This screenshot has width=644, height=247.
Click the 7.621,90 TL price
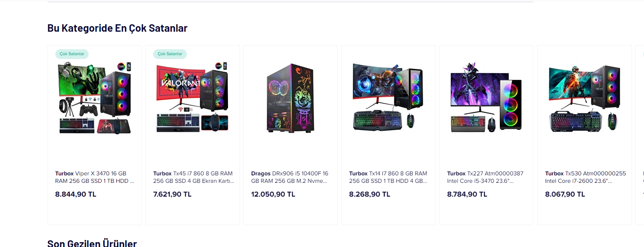click(172, 194)
